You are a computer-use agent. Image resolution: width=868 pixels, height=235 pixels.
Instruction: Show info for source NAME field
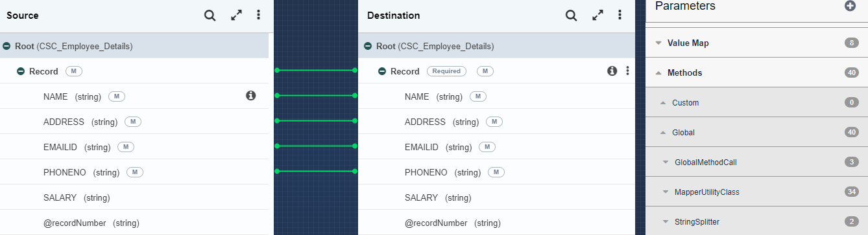pyautogui.click(x=251, y=96)
